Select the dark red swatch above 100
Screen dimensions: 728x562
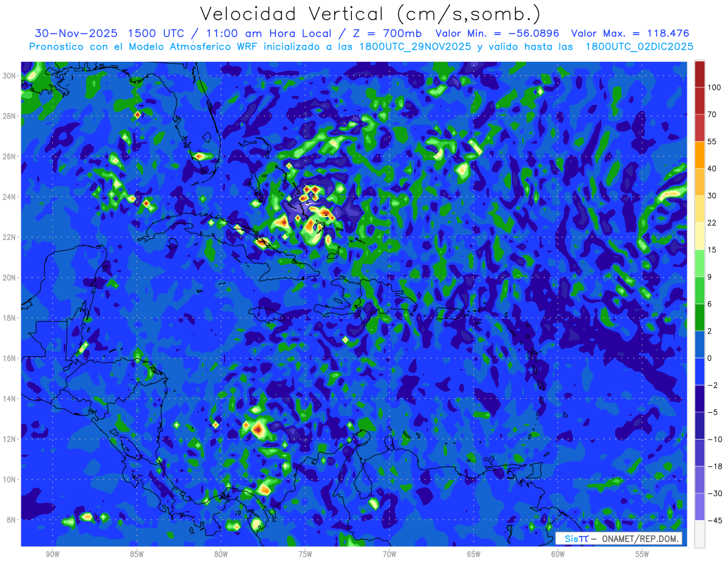tap(699, 75)
